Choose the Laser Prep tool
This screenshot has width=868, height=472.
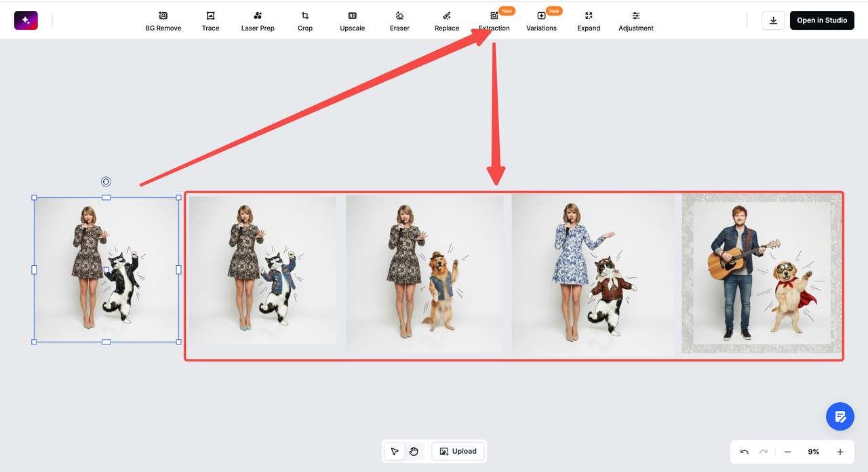[258, 21]
